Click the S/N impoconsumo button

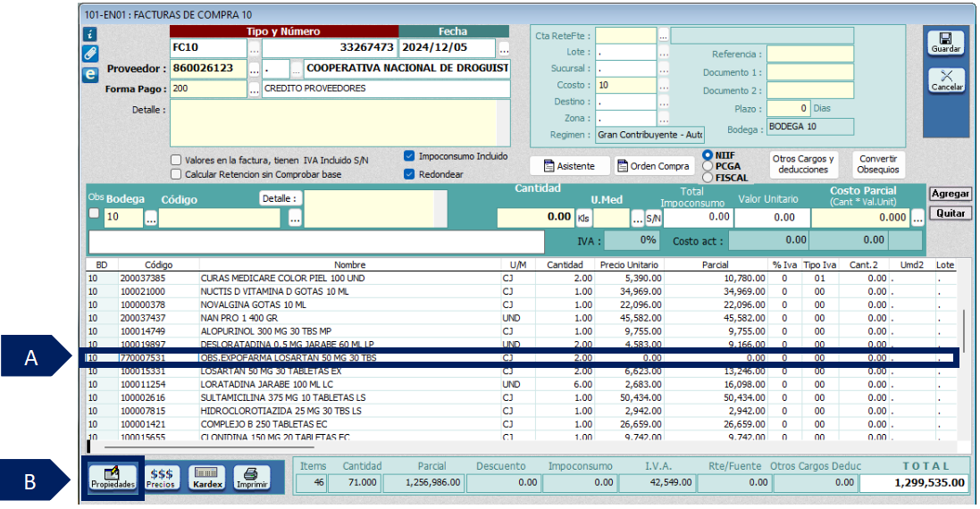click(653, 218)
